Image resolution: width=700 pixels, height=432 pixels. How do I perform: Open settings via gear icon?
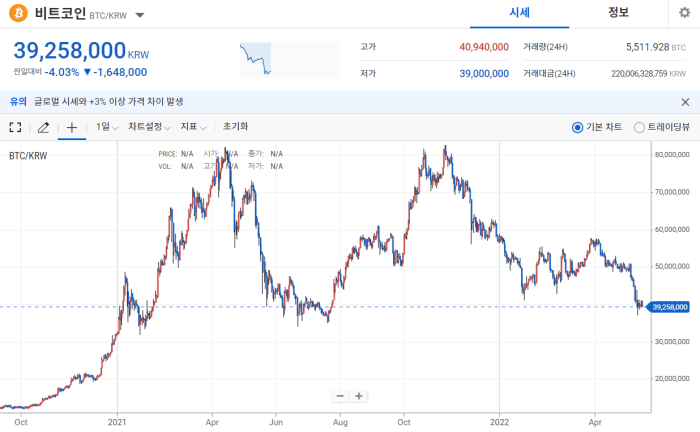[x=684, y=12]
